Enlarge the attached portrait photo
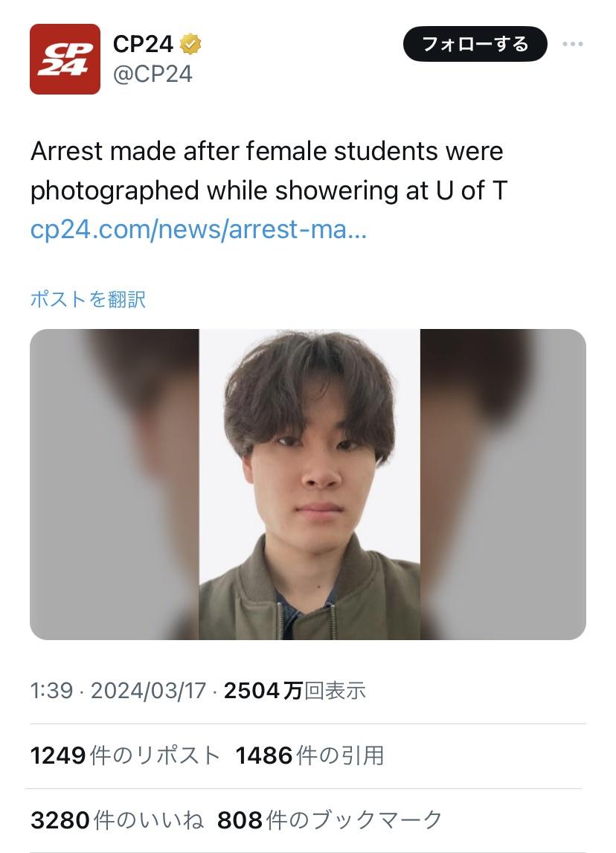The image size is (616, 853). click(x=309, y=484)
